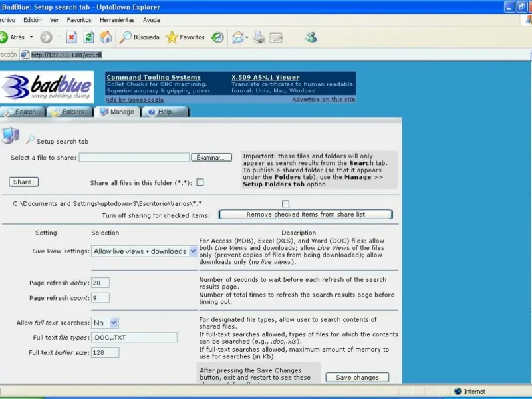
Task: Open the History clock icon
Action: (217, 37)
